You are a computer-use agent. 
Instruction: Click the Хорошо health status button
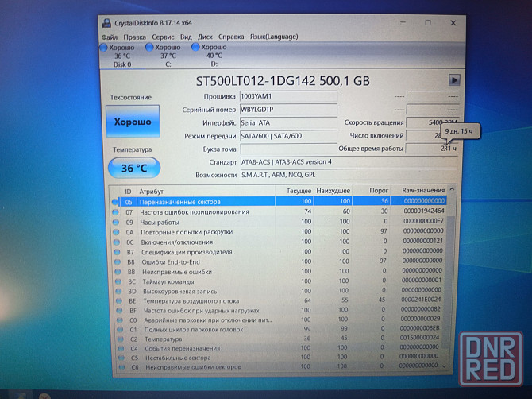coord(133,122)
